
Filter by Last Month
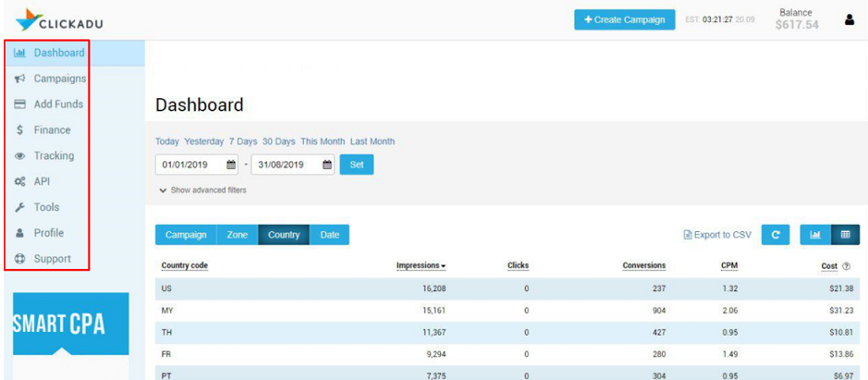(x=373, y=141)
